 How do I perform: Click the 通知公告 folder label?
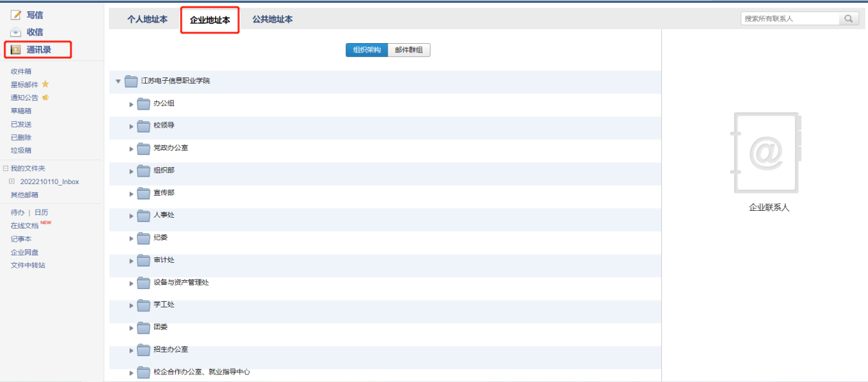24,97
